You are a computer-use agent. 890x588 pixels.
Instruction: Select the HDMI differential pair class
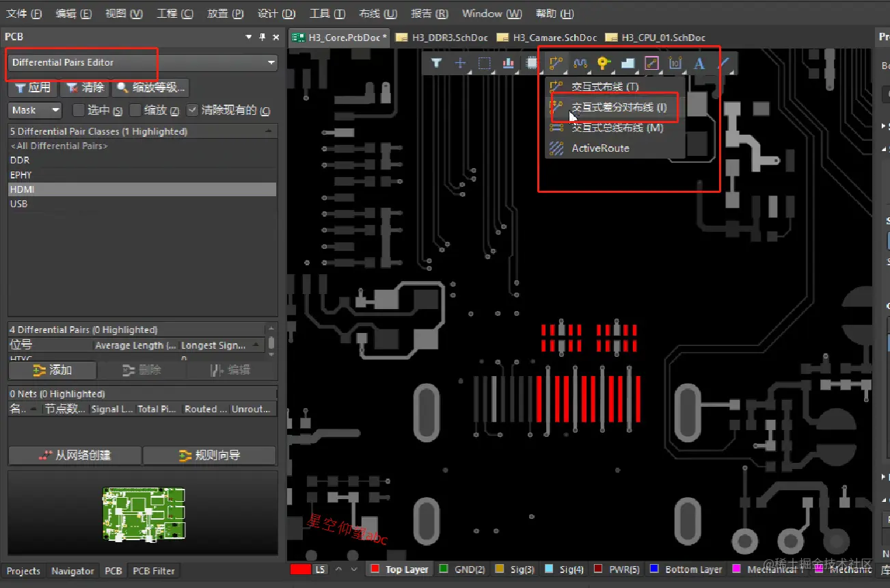click(142, 189)
